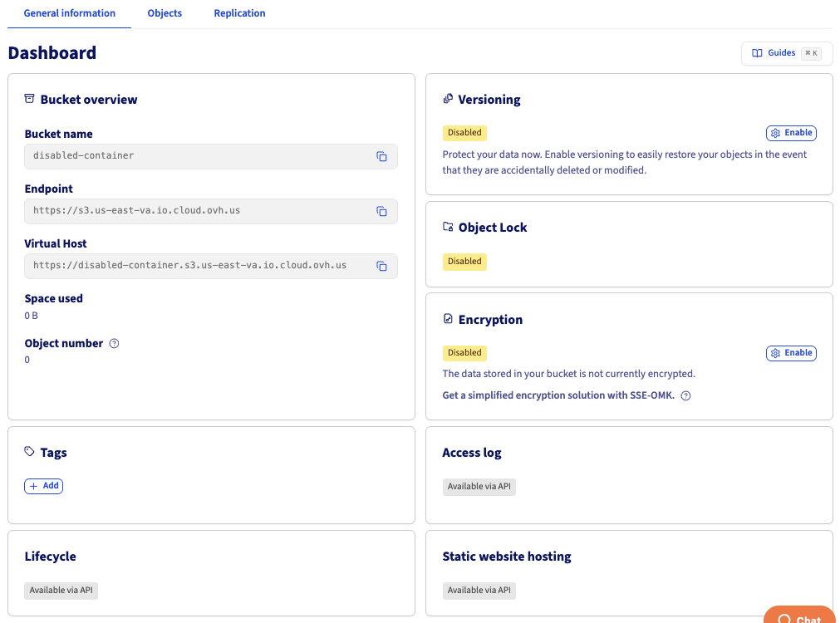Open the Replication tab
Image resolution: width=840 pixels, height=623 pixels.
tap(239, 13)
